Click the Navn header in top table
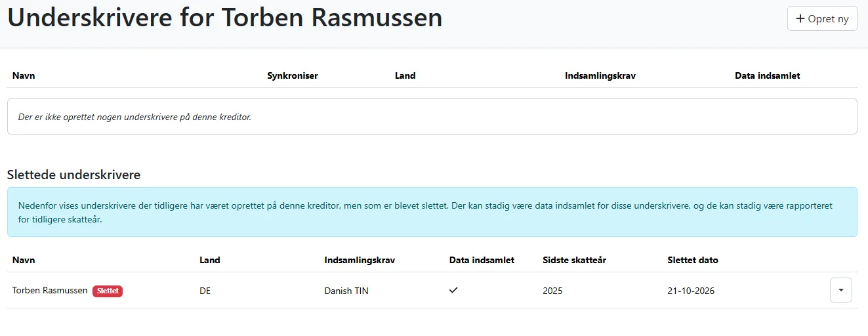This screenshot has width=868, height=336. coord(24,75)
